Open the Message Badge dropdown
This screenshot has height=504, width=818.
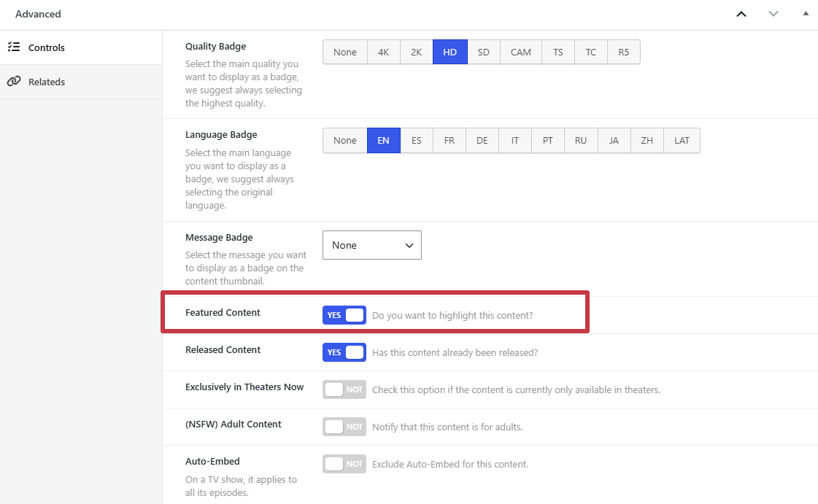(x=372, y=245)
